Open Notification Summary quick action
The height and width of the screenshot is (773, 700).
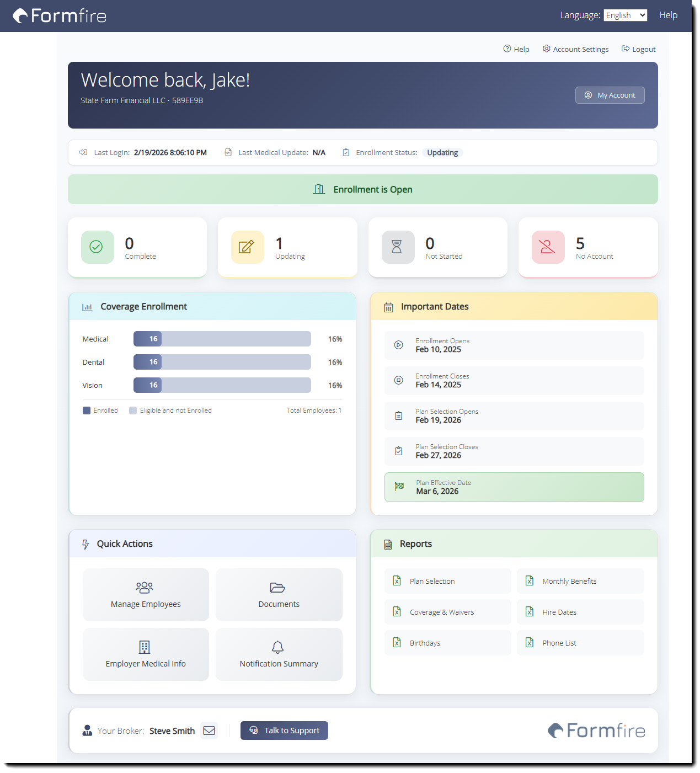(279, 654)
